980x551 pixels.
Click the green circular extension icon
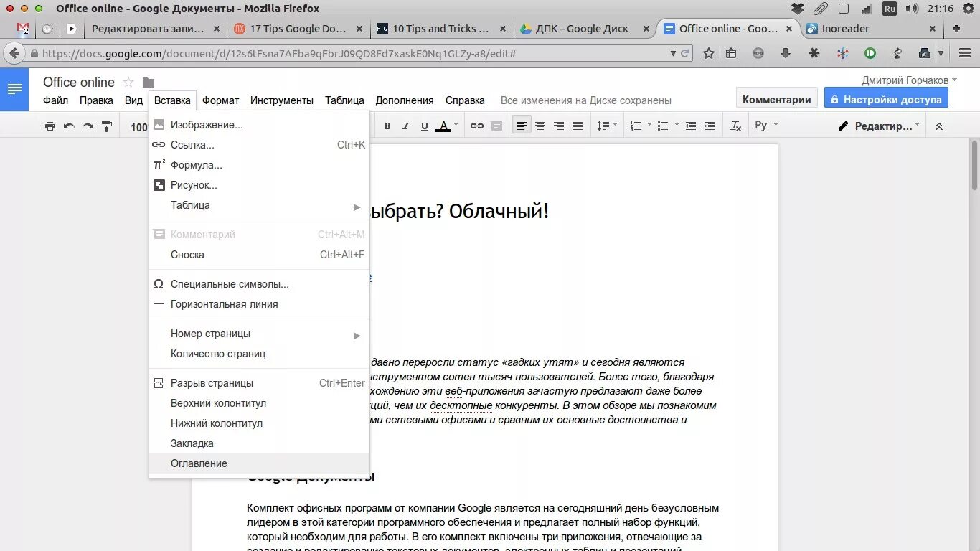pos(870,53)
